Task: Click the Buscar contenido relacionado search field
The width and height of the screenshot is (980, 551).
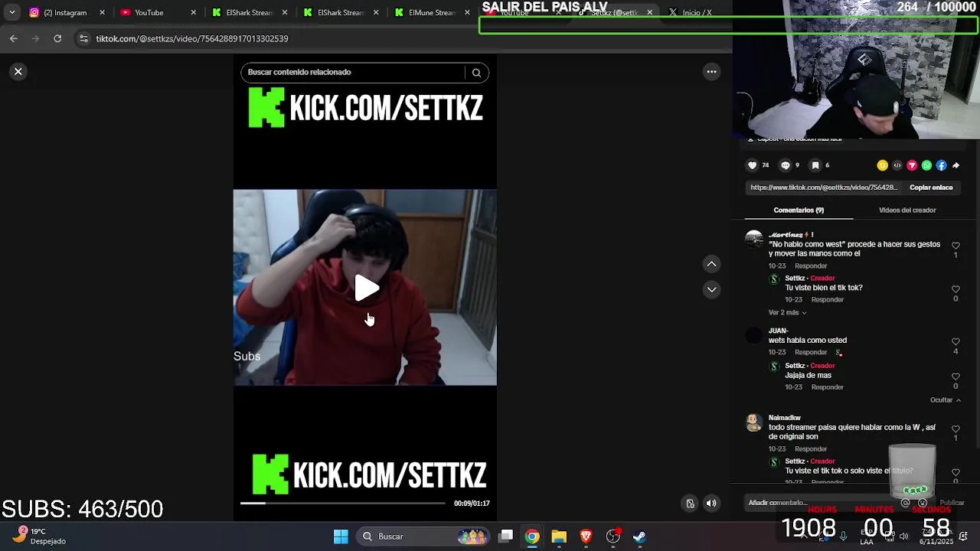Action: point(354,72)
